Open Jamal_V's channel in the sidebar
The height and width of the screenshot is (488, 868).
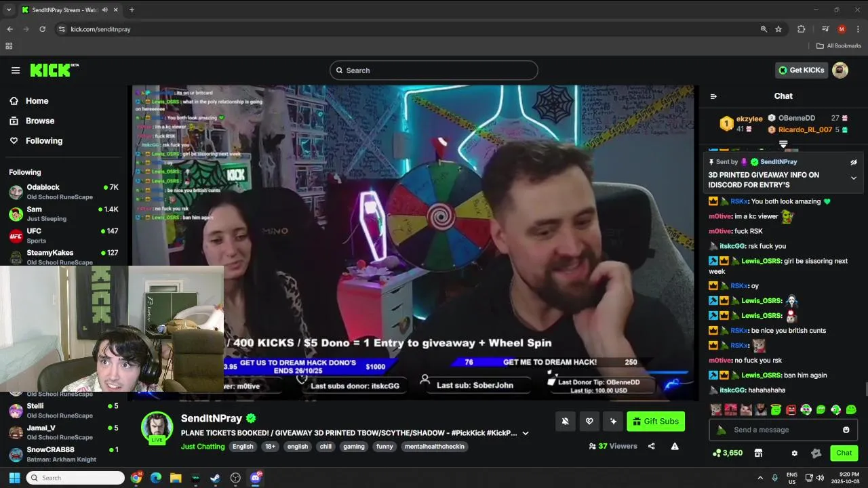click(64, 432)
